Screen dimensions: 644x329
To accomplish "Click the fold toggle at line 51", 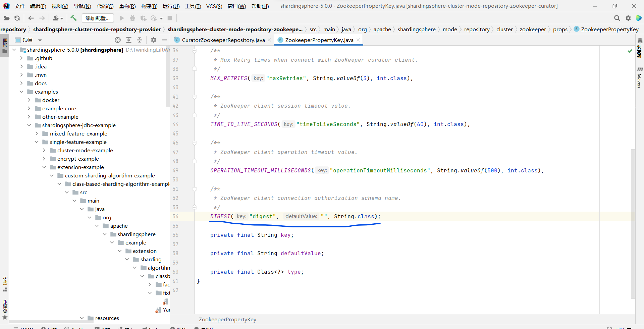I will [x=194, y=189].
